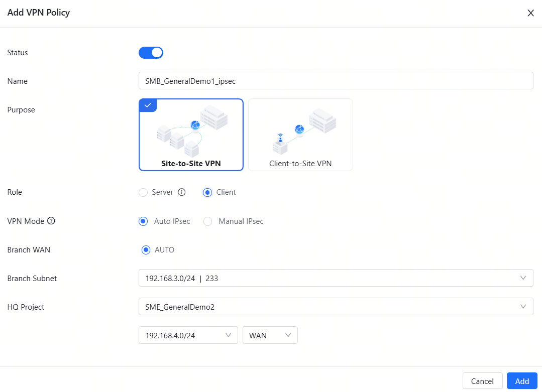
Task: Choose Auto IPsec VPN mode
Action: click(143, 221)
